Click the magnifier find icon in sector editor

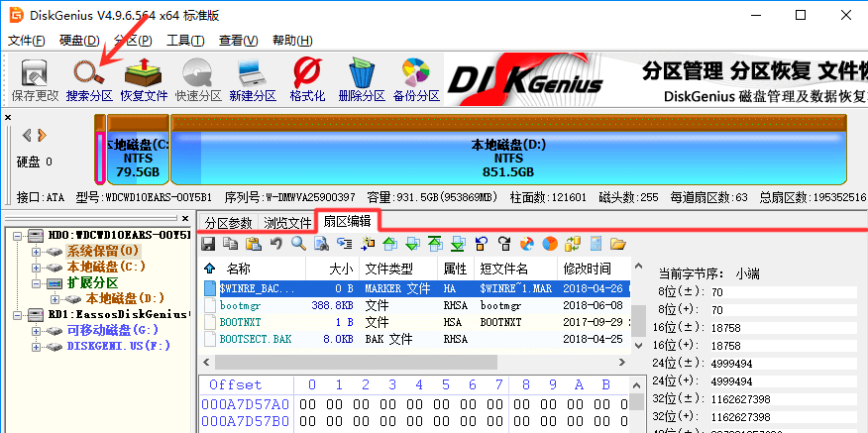[x=298, y=243]
